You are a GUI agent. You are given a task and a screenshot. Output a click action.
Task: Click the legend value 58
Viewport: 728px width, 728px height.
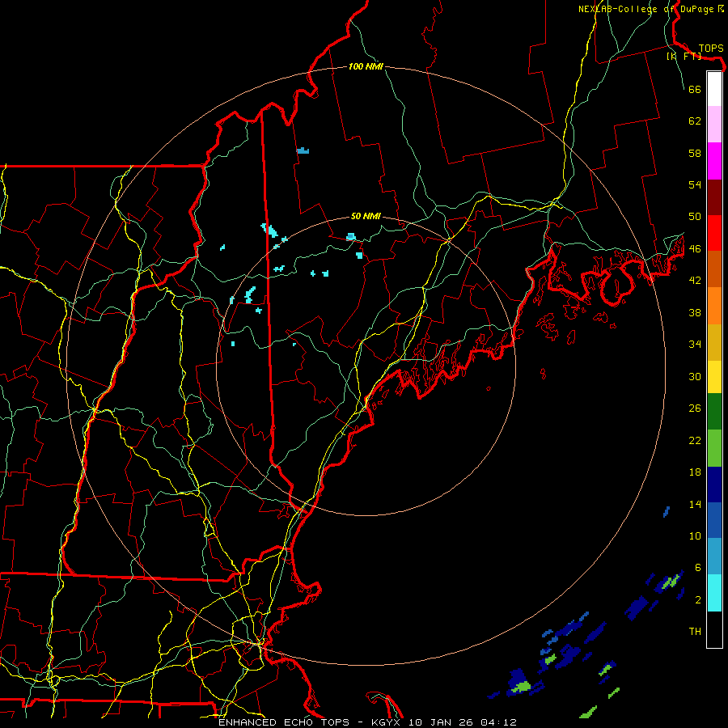point(695,153)
